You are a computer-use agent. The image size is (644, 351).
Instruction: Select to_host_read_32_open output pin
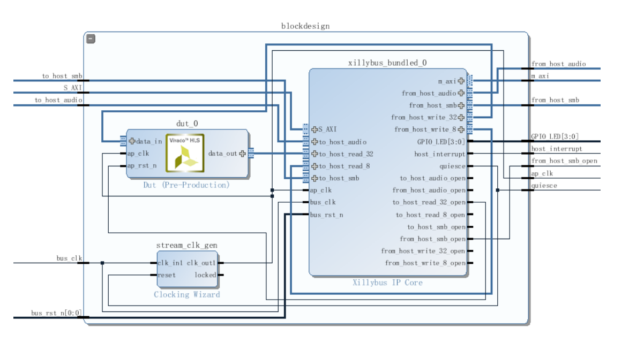(429, 202)
